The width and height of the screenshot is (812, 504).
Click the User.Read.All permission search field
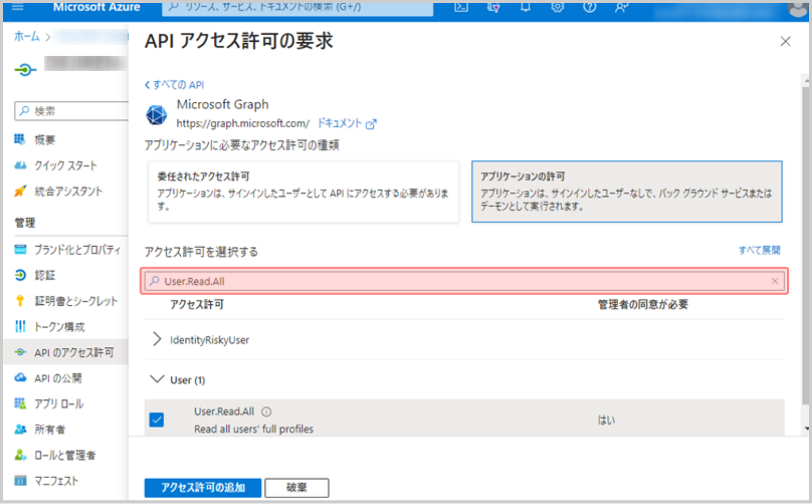(x=458, y=281)
